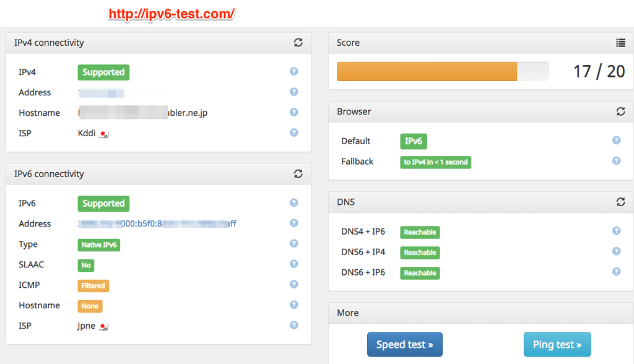Click the DNS4 + IP6 Reachable badge
This screenshot has width=634, height=364.
420,232
